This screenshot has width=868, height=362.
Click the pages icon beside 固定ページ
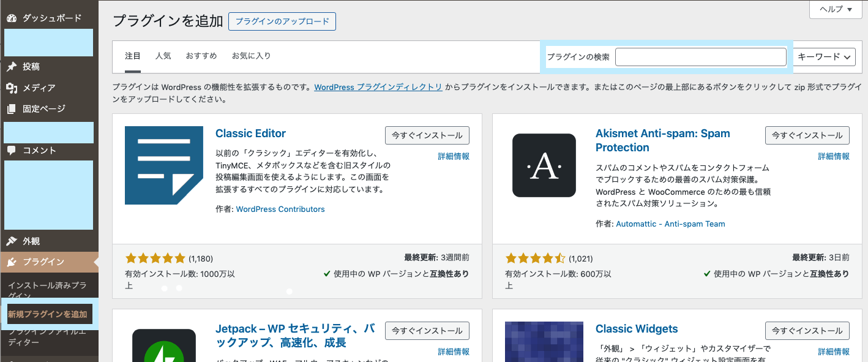point(12,109)
